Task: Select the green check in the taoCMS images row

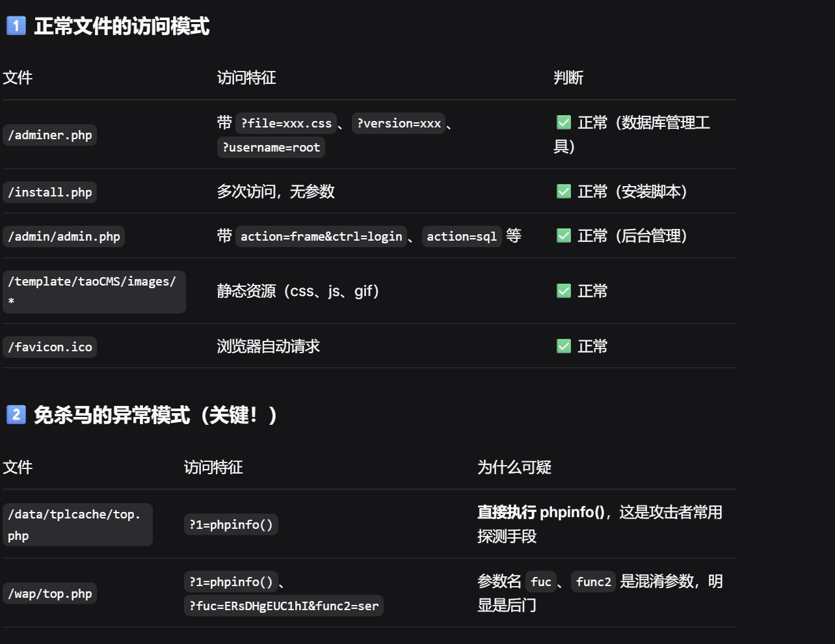Action: tap(564, 291)
